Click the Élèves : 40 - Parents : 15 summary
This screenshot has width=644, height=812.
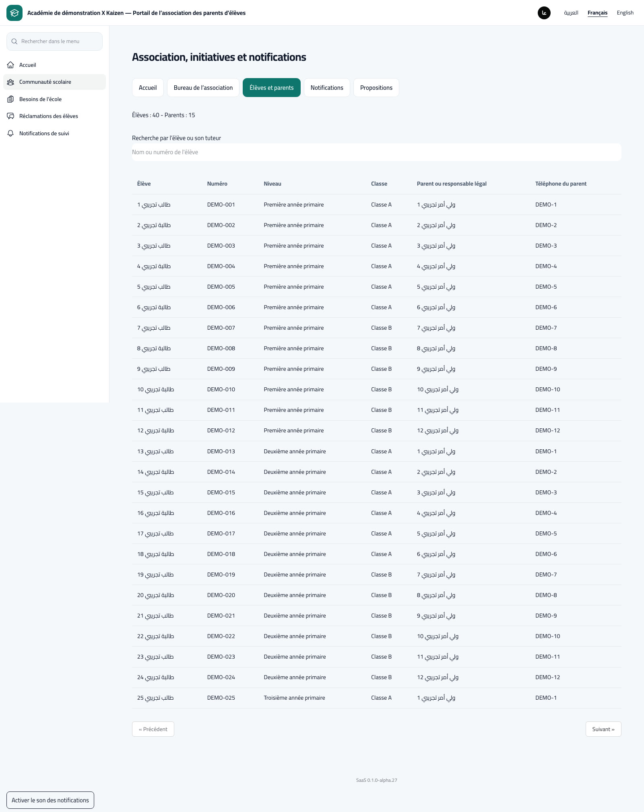click(163, 115)
